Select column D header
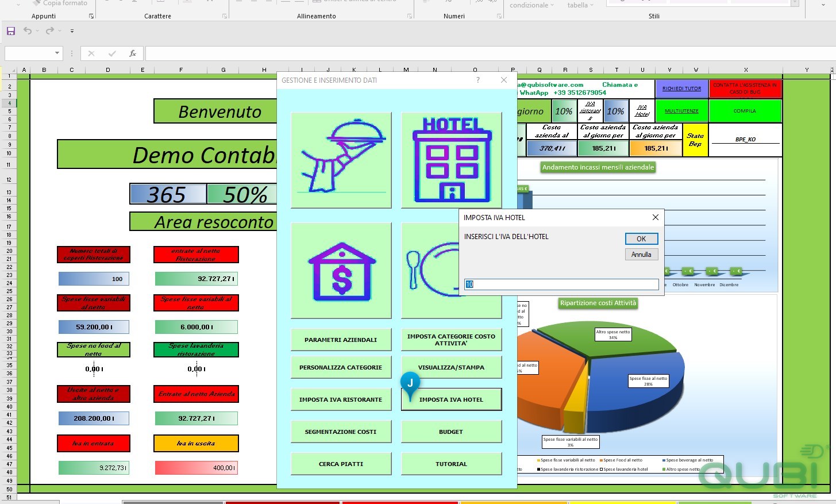 tap(107, 70)
